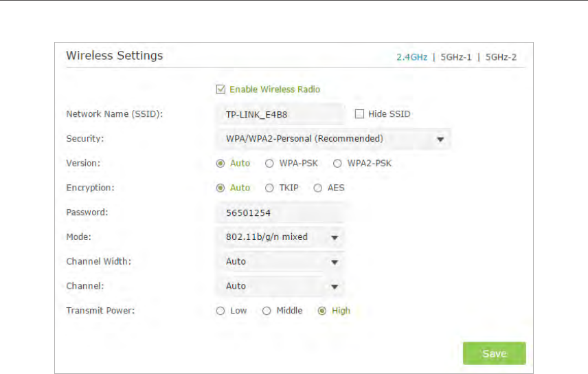Screen dimensions: 588x374
Task: Click the Network Name (SSID) input field
Action: click(280, 114)
